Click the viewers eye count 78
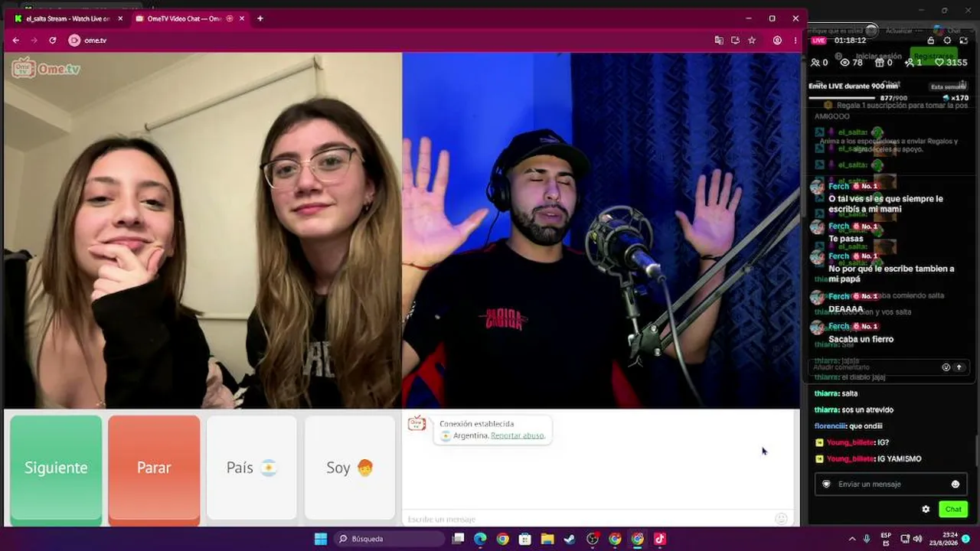 point(851,63)
